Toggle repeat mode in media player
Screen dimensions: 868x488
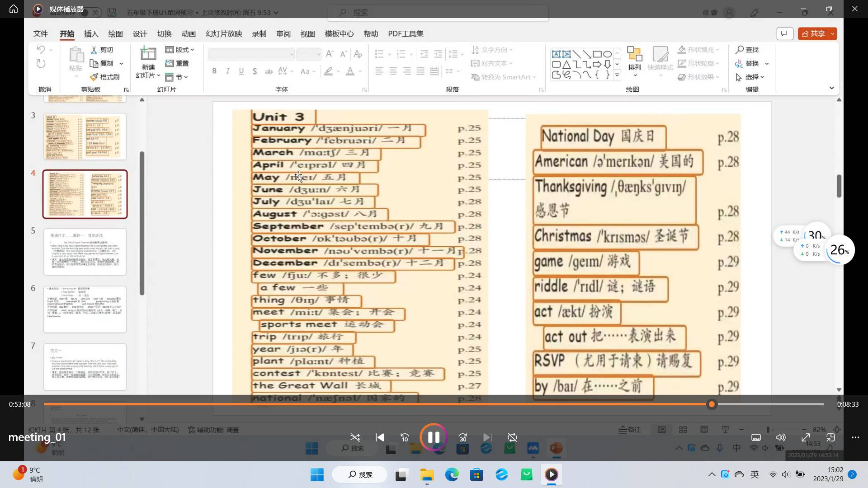(512, 437)
